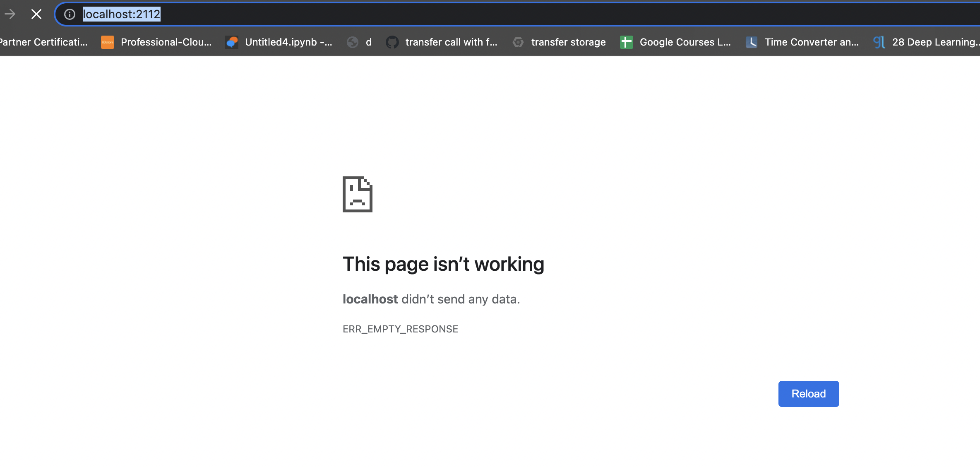Click the sad page error illustration
The width and height of the screenshot is (980, 467).
357,194
